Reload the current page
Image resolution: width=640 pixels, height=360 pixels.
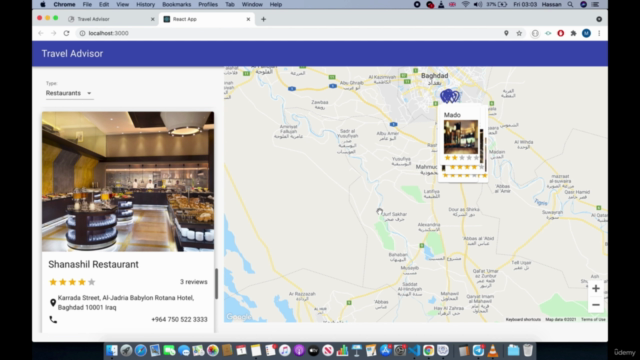coord(67,33)
